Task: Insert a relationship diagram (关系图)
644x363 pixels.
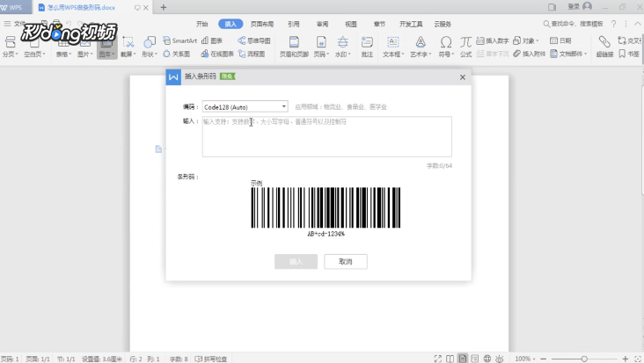Action: [177, 54]
